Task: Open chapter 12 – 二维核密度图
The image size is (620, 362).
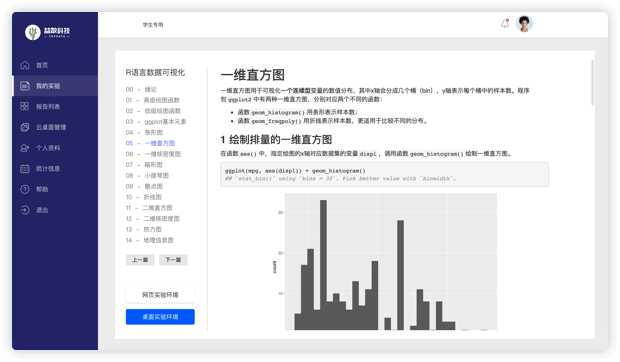Action: click(x=153, y=219)
